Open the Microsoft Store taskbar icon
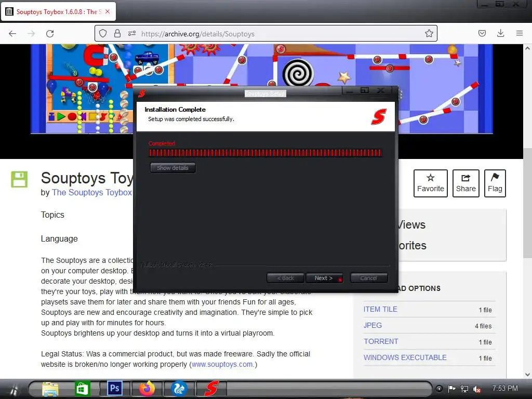 pos(82,389)
